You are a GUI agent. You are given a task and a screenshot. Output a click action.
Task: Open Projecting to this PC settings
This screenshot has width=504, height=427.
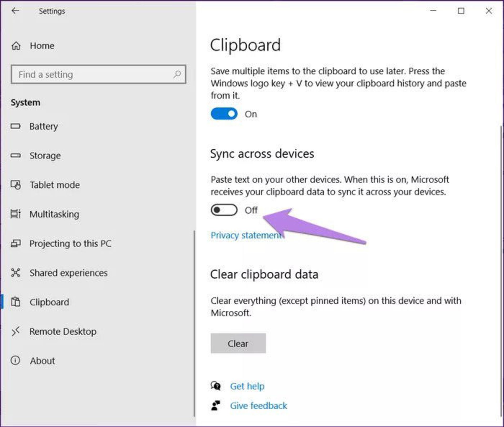[x=70, y=244]
